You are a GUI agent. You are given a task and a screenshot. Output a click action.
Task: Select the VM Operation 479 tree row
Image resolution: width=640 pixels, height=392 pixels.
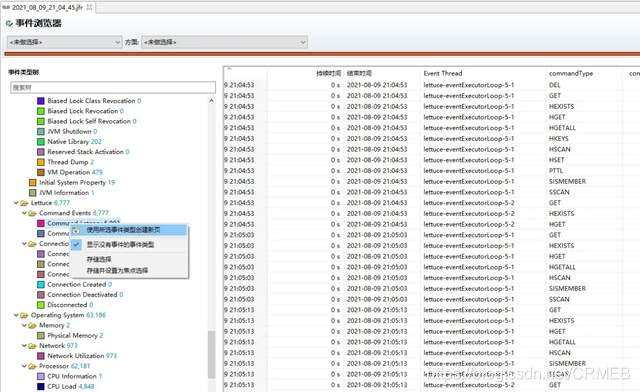tap(70, 172)
